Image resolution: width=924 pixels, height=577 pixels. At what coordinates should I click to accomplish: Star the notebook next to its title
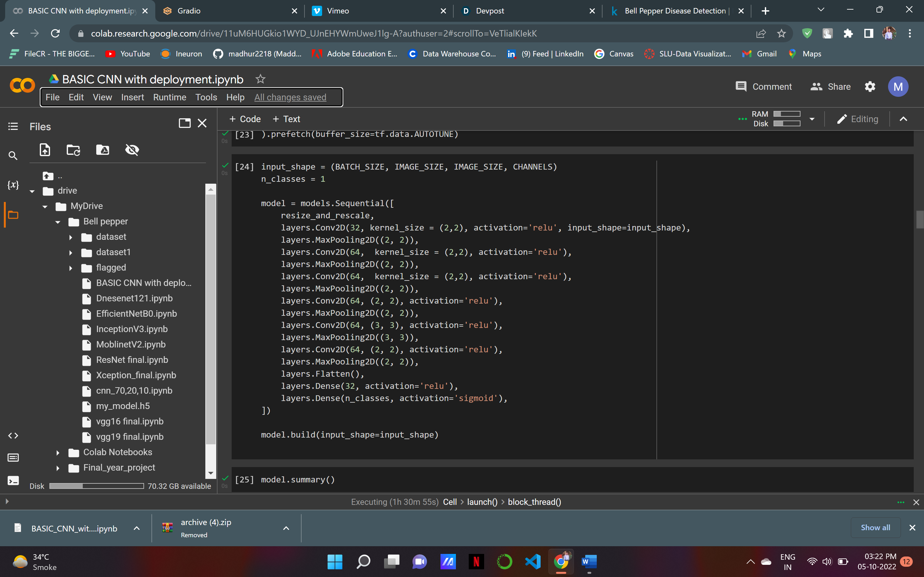pos(261,79)
